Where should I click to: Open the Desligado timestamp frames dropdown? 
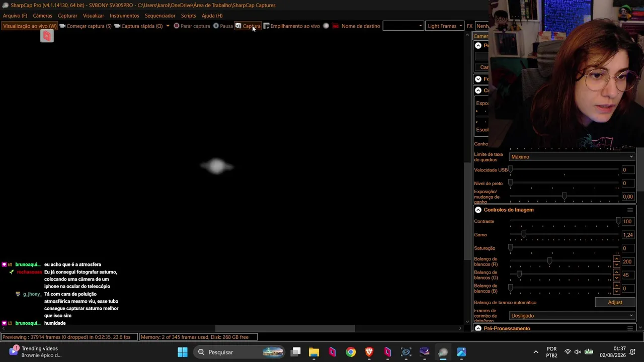tap(572, 316)
